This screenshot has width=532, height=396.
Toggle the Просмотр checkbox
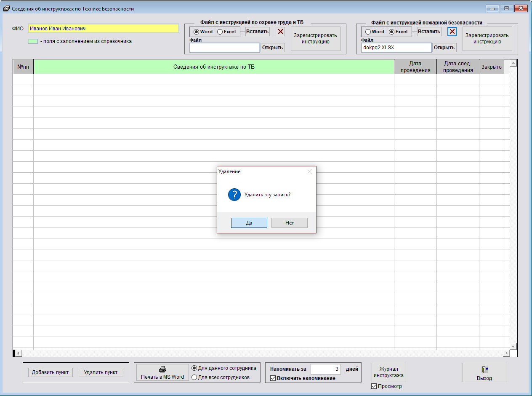pyautogui.click(x=374, y=386)
